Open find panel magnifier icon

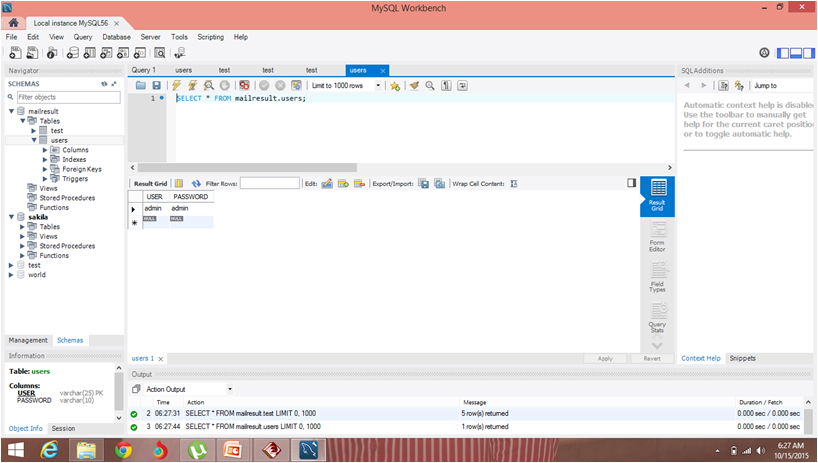(430, 86)
